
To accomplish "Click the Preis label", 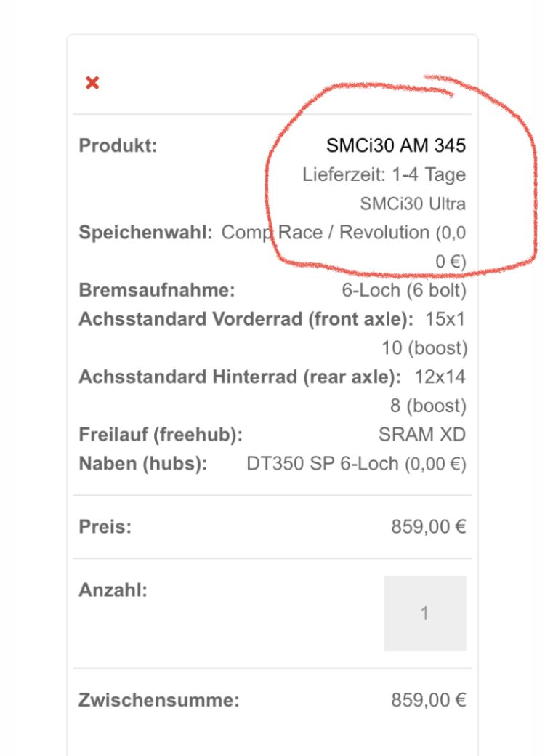I will click(105, 527).
